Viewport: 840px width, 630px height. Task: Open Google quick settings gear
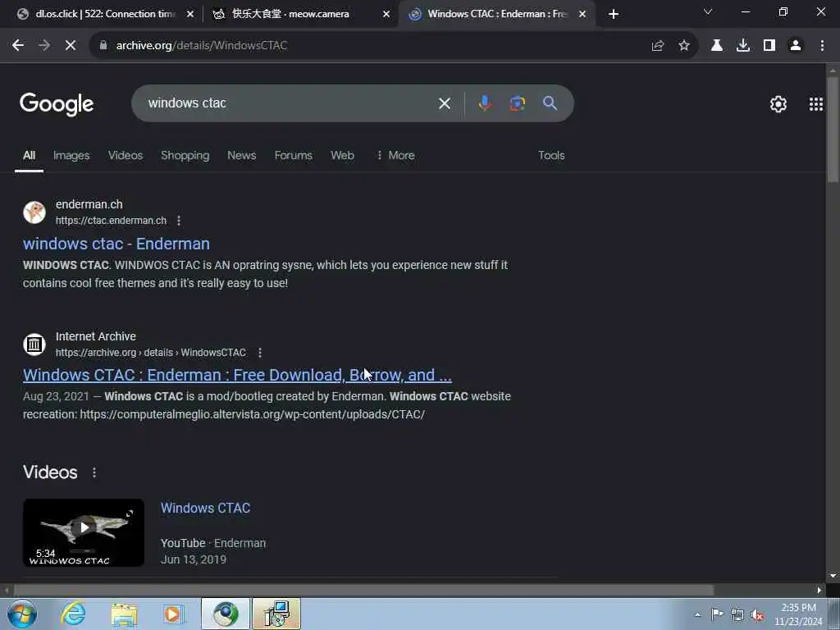(778, 104)
